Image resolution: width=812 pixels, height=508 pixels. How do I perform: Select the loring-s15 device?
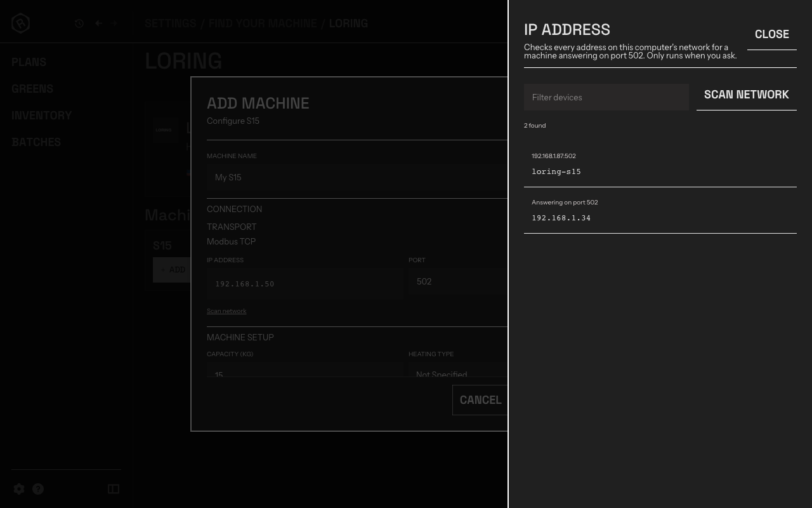[x=660, y=164]
